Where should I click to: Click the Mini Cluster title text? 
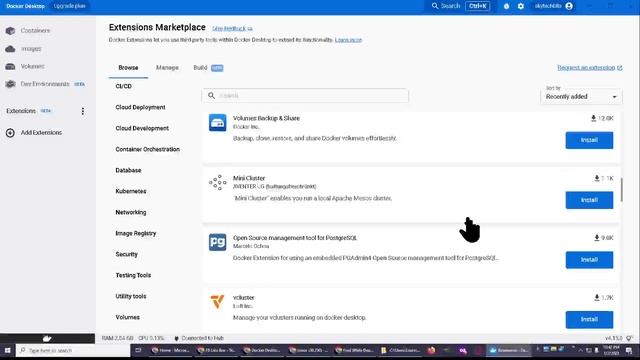click(x=249, y=178)
